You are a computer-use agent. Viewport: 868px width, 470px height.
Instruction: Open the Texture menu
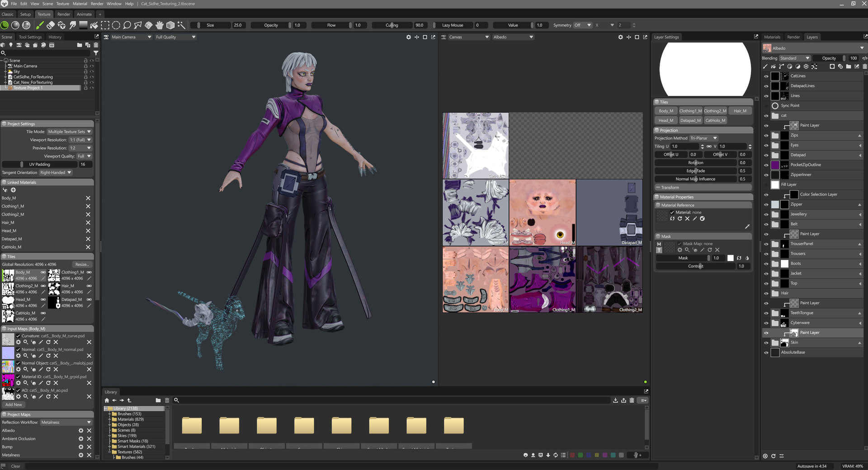click(x=62, y=4)
